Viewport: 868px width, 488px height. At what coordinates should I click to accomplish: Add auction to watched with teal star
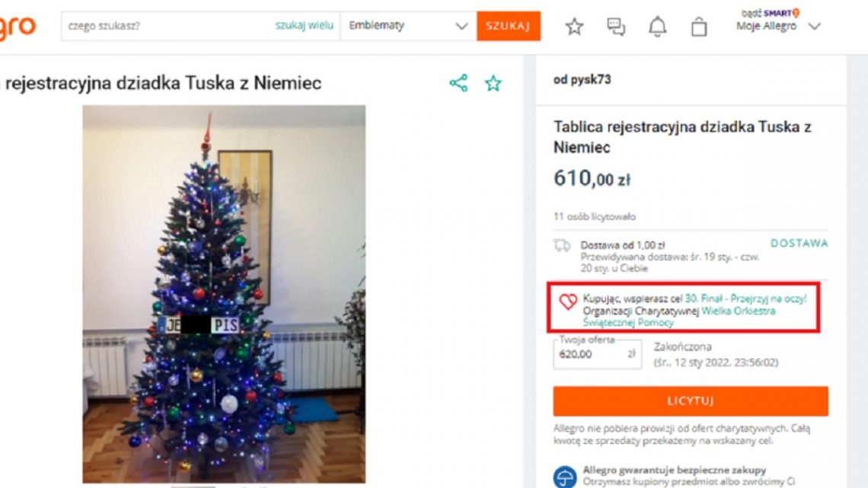coord(493,83)
